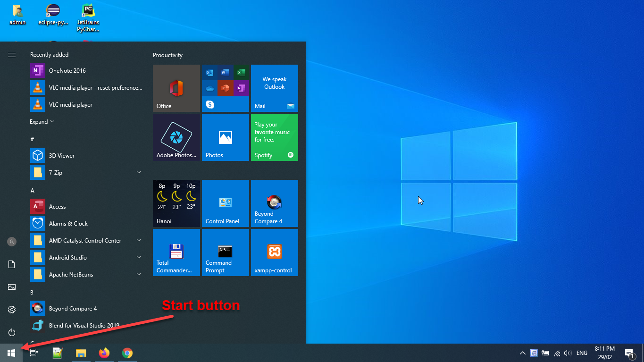Open the Hanoi weather tile
Viewport: 644px width, 362px height.
[x=176, y=203]
